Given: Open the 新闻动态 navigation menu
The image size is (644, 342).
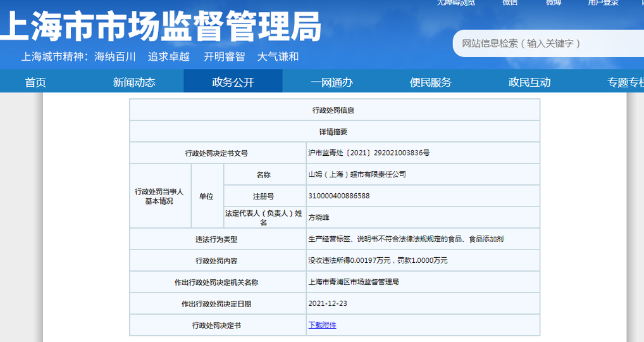Looking at the screenshot, I should coord(134,82).
